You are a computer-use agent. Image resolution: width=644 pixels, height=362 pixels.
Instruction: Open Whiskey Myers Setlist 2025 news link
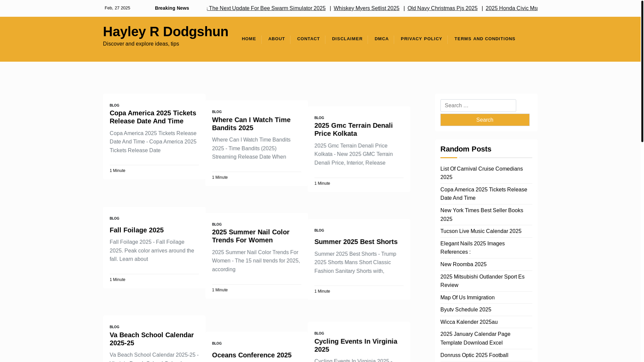[366, 8]
